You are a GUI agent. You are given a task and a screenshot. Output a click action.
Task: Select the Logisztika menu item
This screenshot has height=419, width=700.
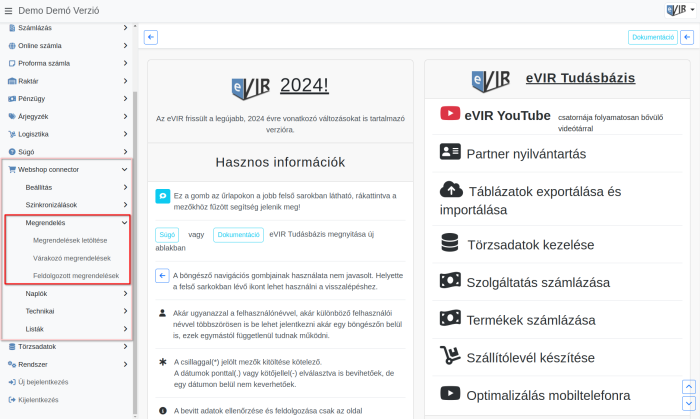coord(33,134)
